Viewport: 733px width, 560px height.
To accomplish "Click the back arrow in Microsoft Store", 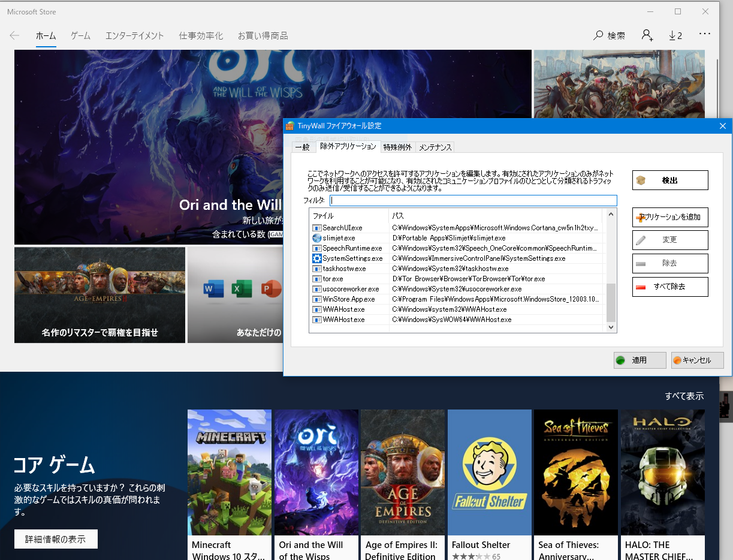I will pos(14,35).
